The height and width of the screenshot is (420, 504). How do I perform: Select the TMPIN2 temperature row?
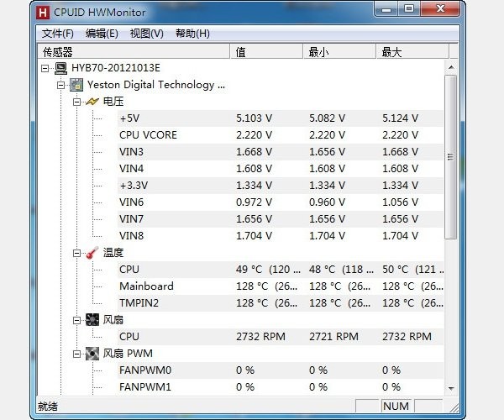(281, 302)
